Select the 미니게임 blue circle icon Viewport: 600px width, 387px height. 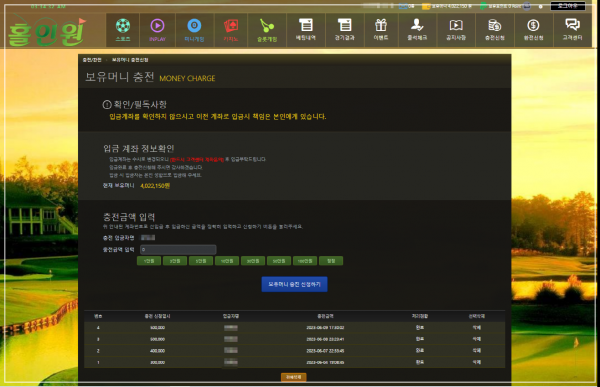tap(194, 26)
